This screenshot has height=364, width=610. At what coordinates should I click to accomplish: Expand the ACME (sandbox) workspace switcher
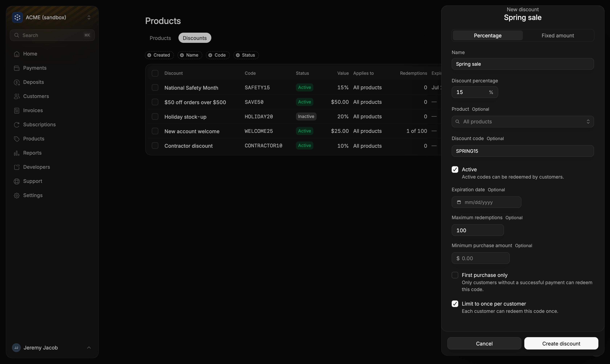89,17
